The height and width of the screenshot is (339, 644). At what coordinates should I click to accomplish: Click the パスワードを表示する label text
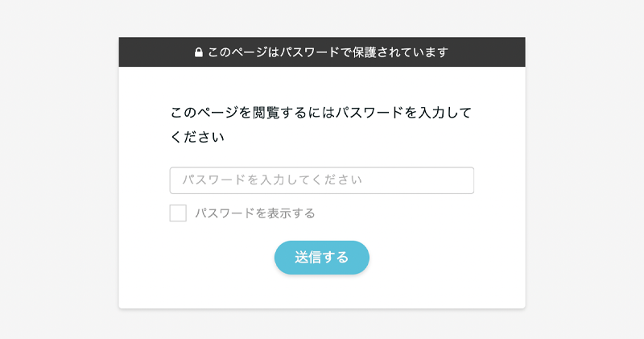254,213
